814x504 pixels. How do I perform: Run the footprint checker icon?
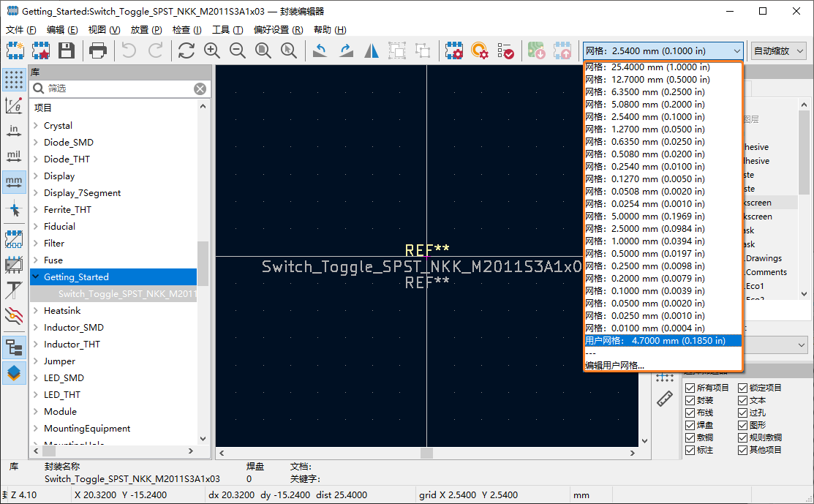505,51
